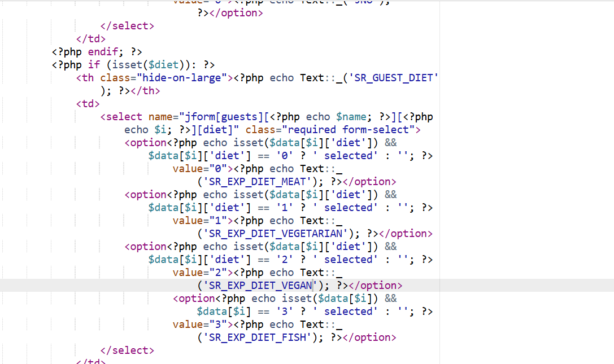Screen dimensions: 614x364
Task: Place cursor on the endif keyword
Action: pyautogui.click(x=103, y=52)
